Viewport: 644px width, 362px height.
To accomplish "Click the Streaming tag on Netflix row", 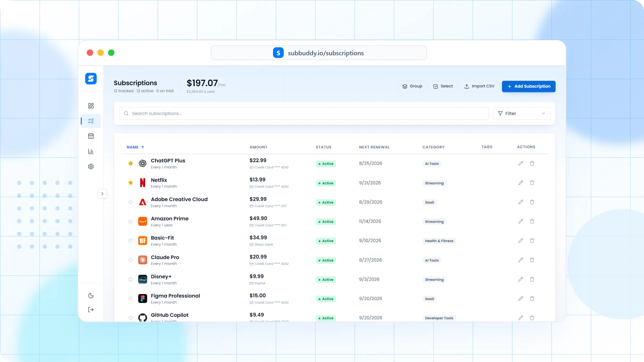I will [434, 183].
